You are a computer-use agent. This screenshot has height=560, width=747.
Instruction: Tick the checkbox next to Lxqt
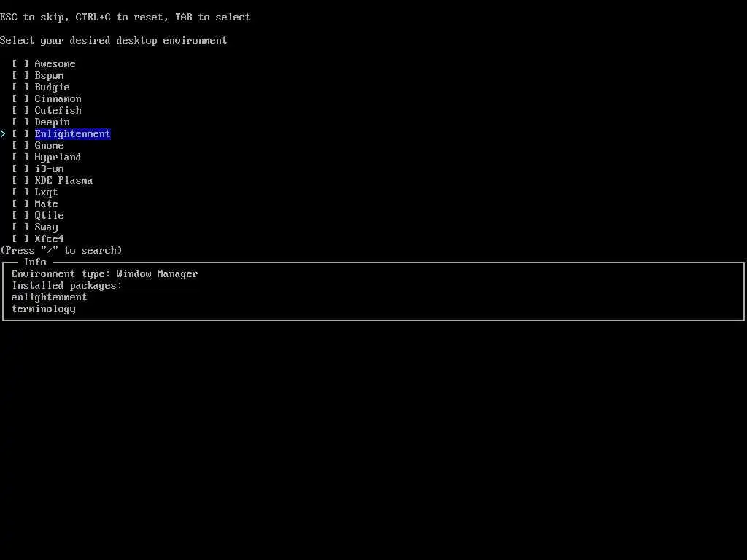(20, 192)
